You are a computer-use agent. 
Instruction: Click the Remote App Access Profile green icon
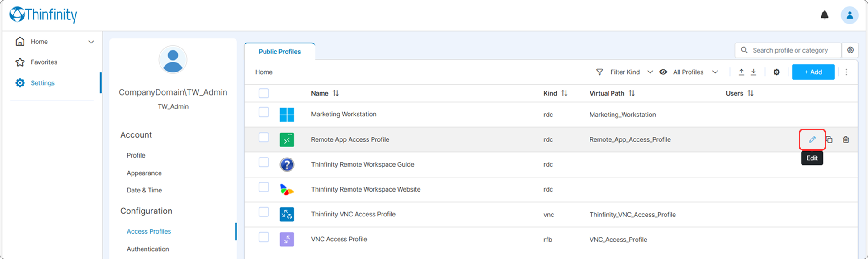click(287, 139)
